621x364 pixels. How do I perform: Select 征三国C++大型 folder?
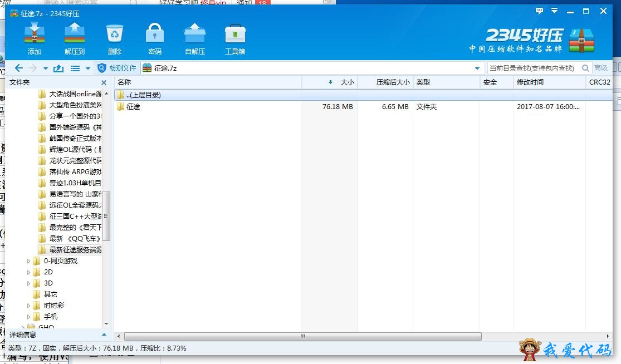(70, 216)
